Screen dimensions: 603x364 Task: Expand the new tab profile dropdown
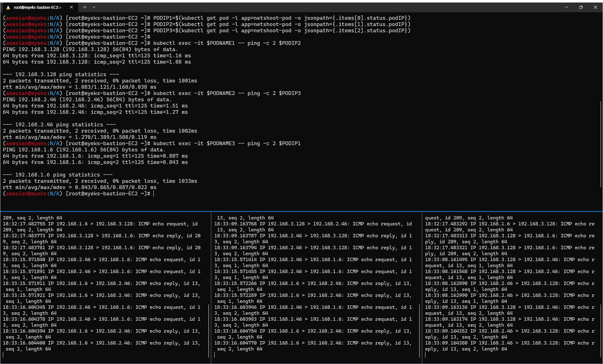(94, 7)
